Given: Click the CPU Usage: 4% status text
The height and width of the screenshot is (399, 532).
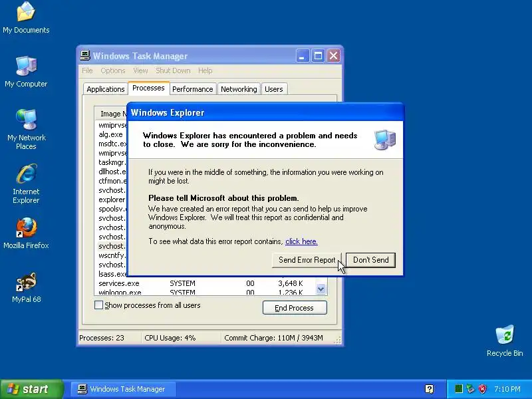Looking at the screenshot, I should [x=170, y=338].
